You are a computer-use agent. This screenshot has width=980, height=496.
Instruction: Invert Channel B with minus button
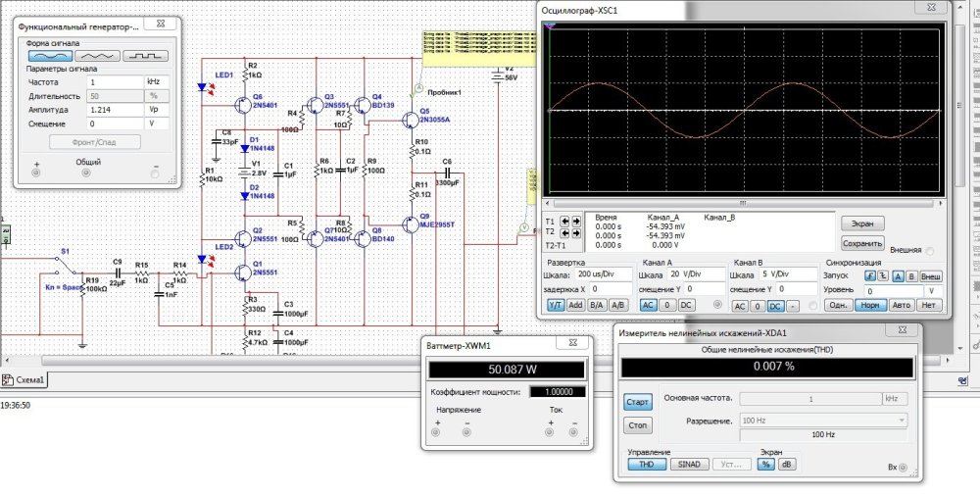(792, 306)
